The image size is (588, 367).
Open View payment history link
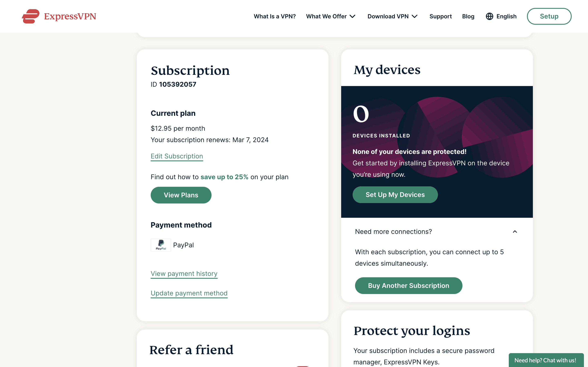[x=184, y=274]
